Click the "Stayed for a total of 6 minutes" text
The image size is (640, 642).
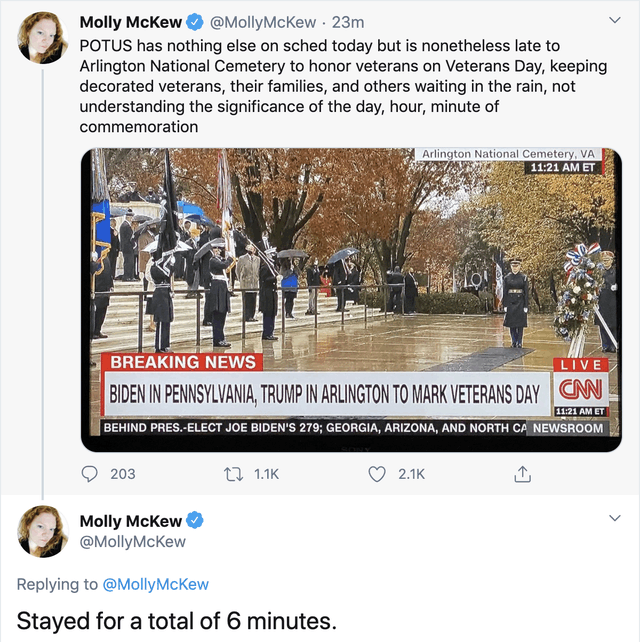tap(176, 620)
